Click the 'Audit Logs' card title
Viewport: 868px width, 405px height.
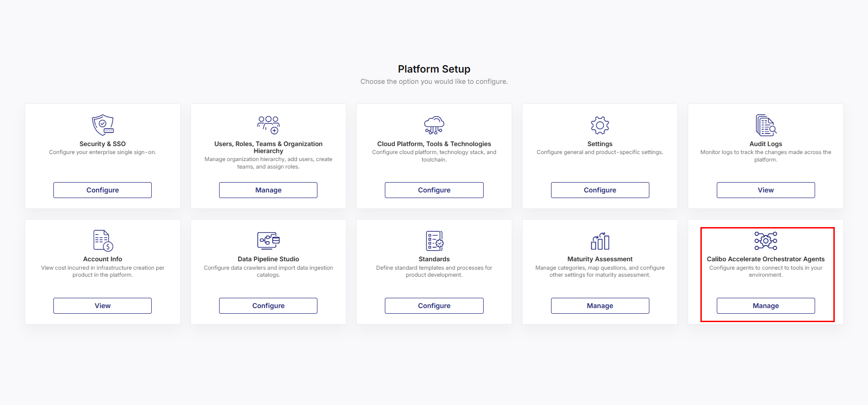766,144
